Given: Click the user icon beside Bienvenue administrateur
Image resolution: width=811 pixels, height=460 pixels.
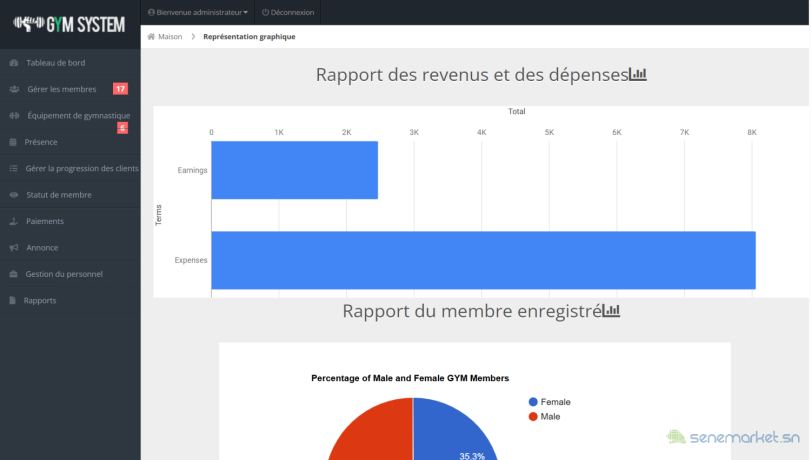Looking at the screenshot, I should click(151, 12).
